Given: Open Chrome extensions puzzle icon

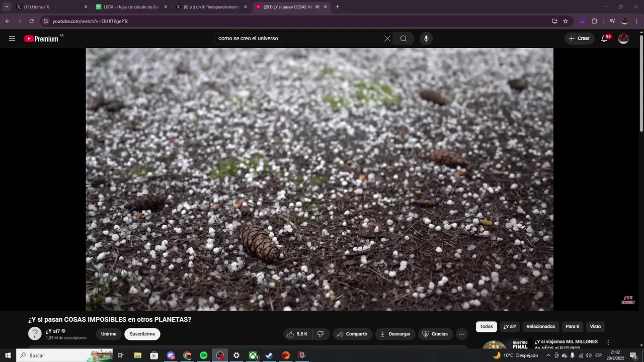Looking at the screenshot, I should (594, 21).
